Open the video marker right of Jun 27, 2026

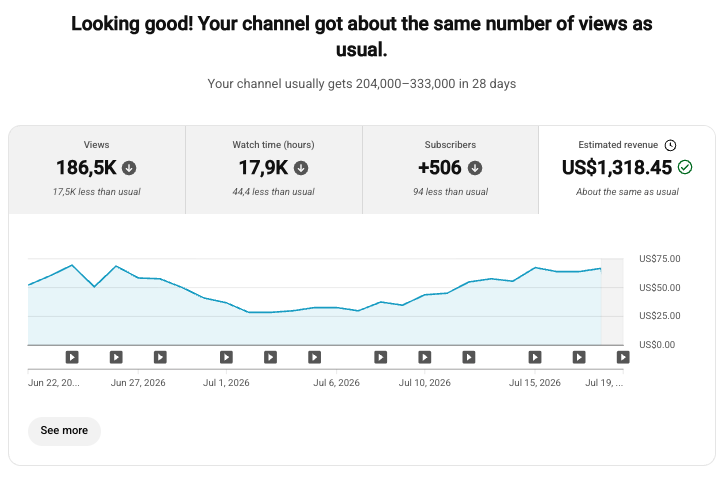click(x=160, y=357)
